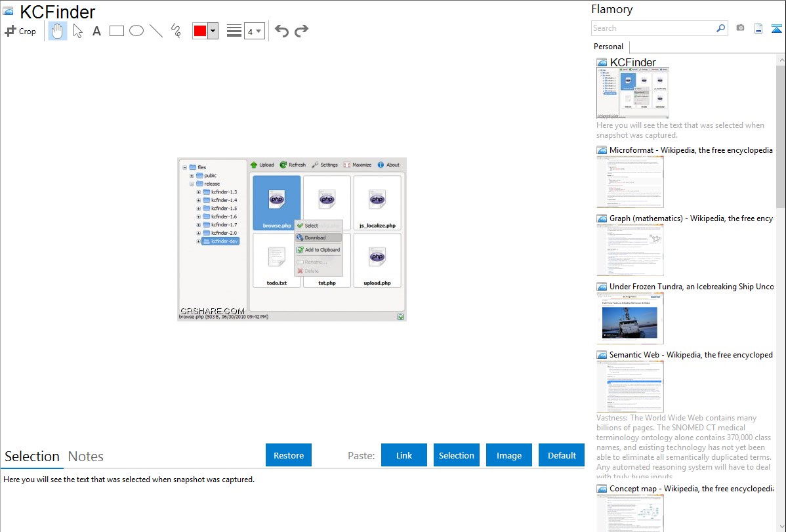The image size is (786, 532).
Task: Open the Under Frozen Tundra ship thumbnail
Action: click(630, 318)
